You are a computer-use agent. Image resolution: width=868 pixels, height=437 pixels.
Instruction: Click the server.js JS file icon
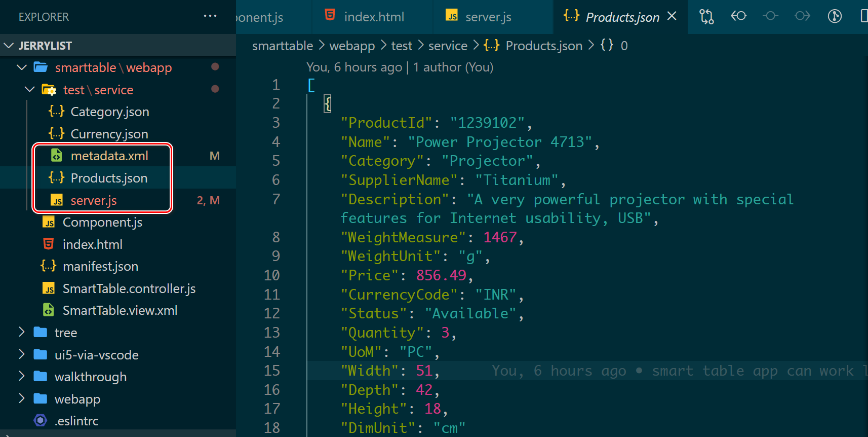pos(57,200)
